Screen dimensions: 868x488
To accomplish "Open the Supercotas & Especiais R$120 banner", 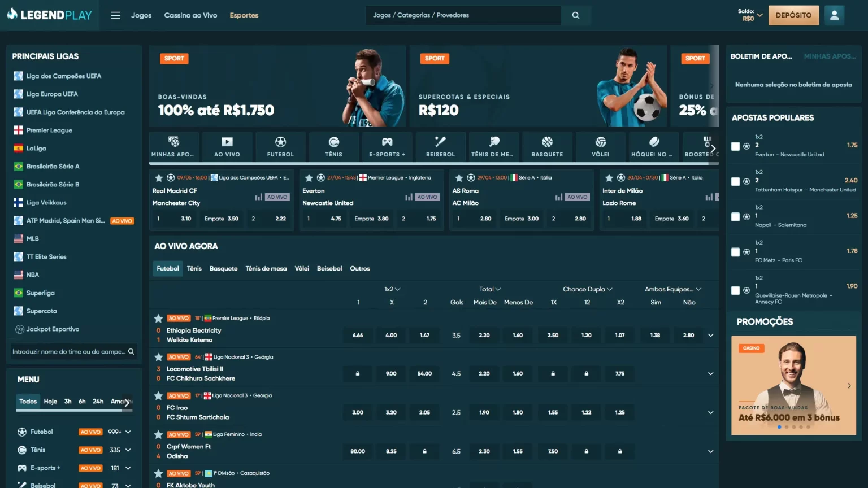I will [x=537, y=86].
